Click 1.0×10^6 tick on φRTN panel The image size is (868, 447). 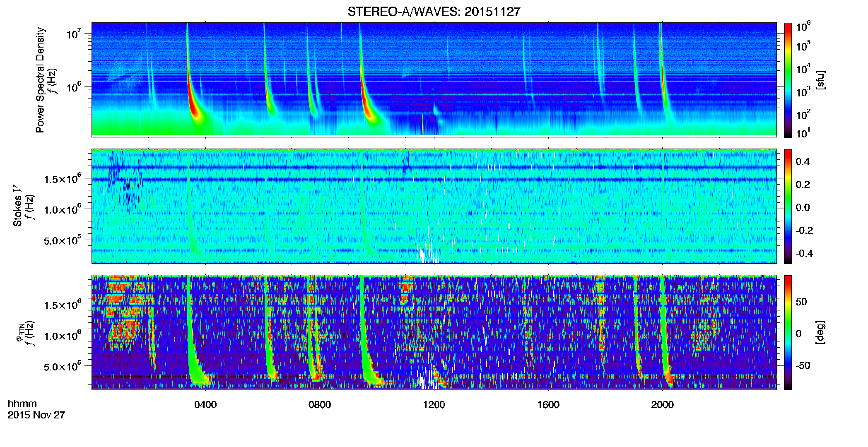pyautogui.click(x=63, y=336)
